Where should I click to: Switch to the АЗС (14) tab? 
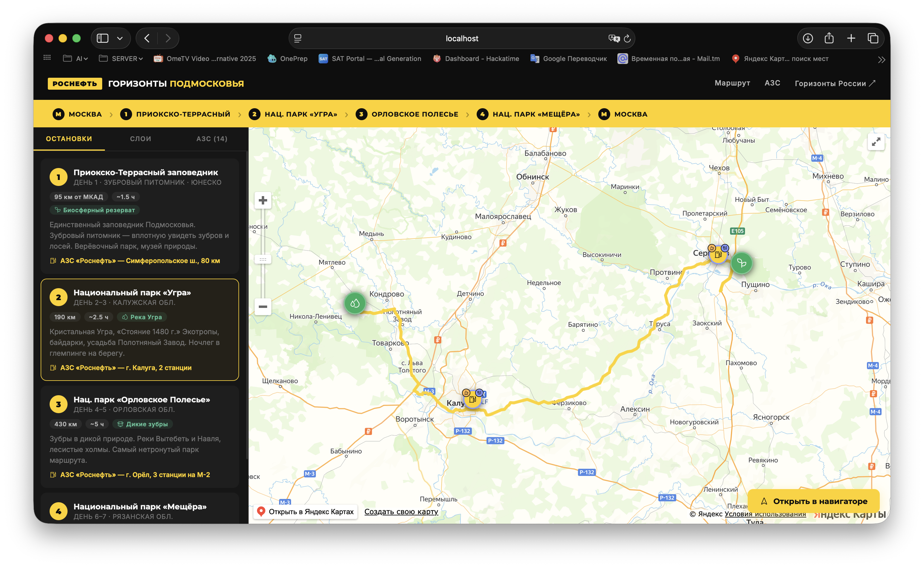212,139
